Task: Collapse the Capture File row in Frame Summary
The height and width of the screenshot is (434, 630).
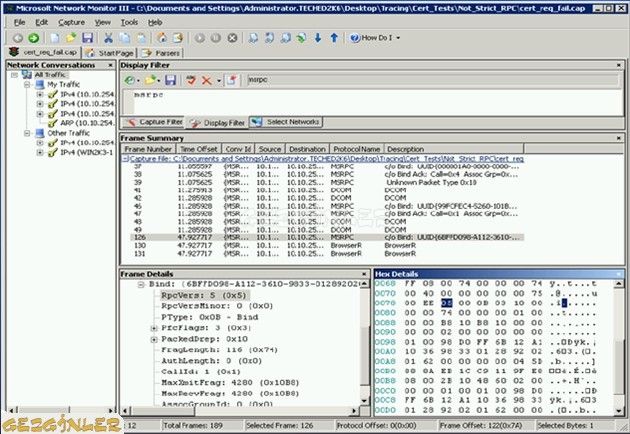Action: (125, 159)
